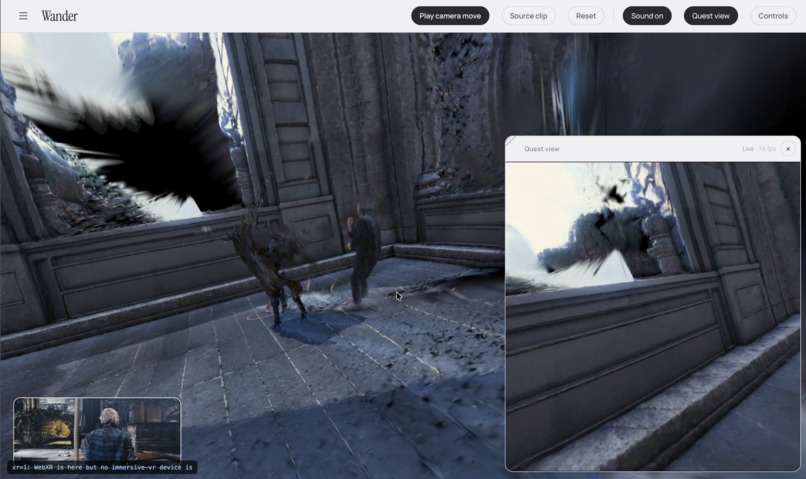Click the Quest view live preview image

pyautogui.click(x=653, y=316)
